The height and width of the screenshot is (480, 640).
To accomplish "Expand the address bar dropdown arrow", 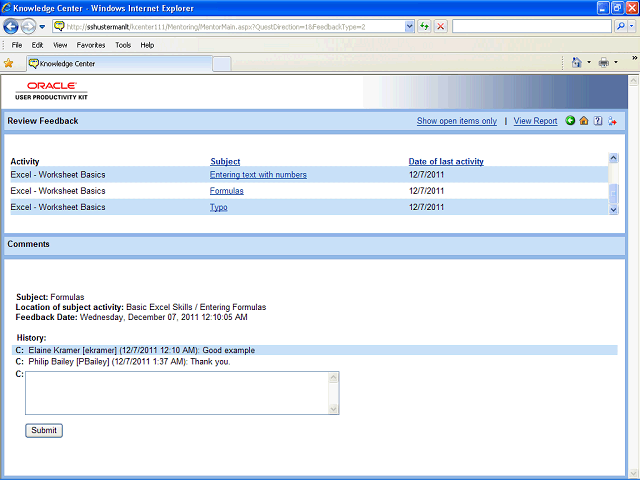I will click(409, 27).
